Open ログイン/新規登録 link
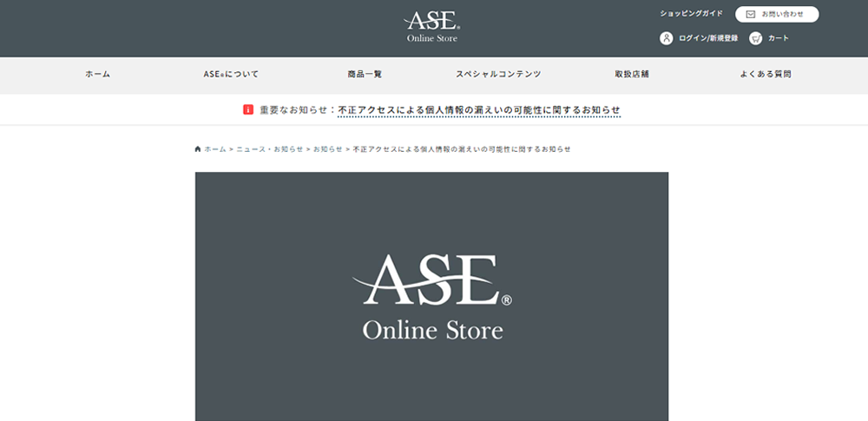This screenshot has height=421, width=868. (708, 38)
